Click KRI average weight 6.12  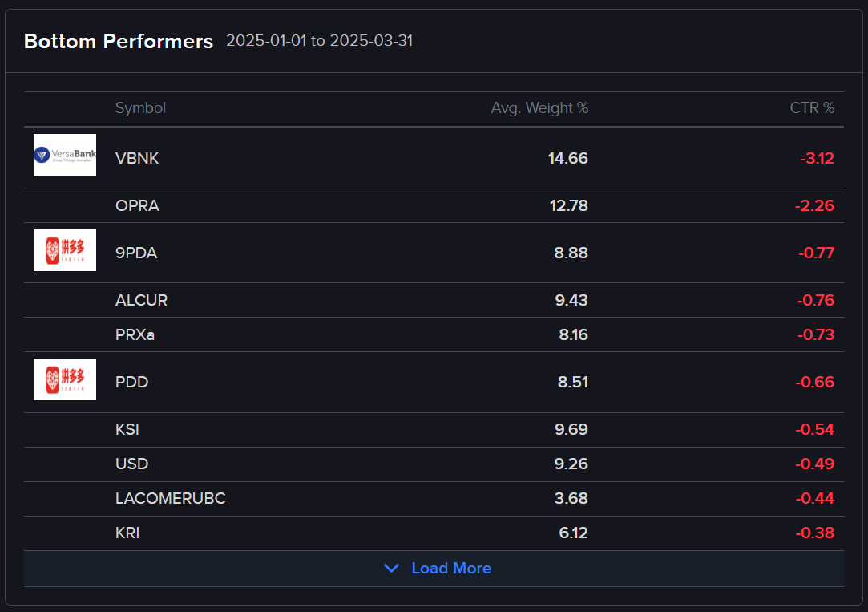pos(574,533)
